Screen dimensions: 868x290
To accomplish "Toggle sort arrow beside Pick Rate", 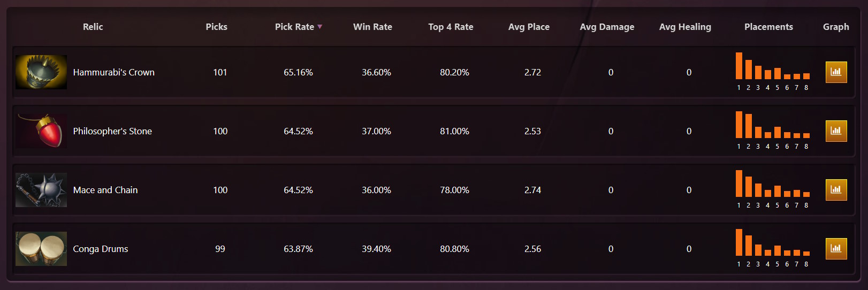I will click(x=320, y=27).
